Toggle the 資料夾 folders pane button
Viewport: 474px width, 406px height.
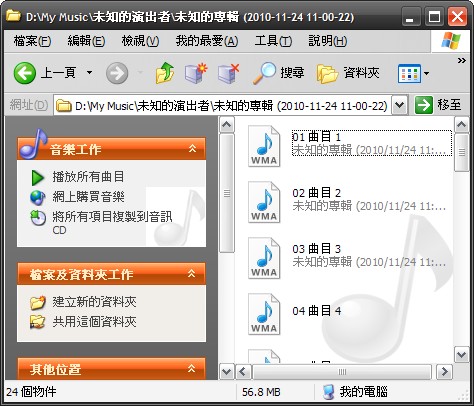pyautogui.click(x=348, y=73)
